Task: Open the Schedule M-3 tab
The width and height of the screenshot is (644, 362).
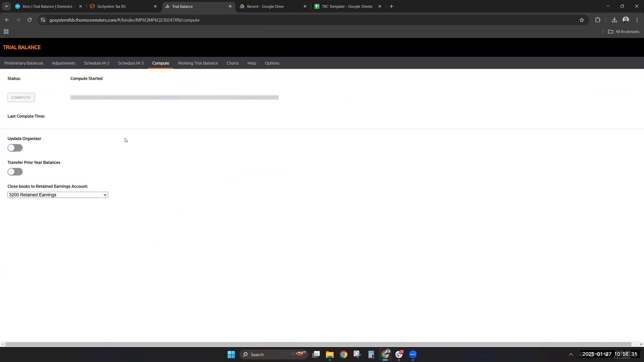Action: pos(130,63)
